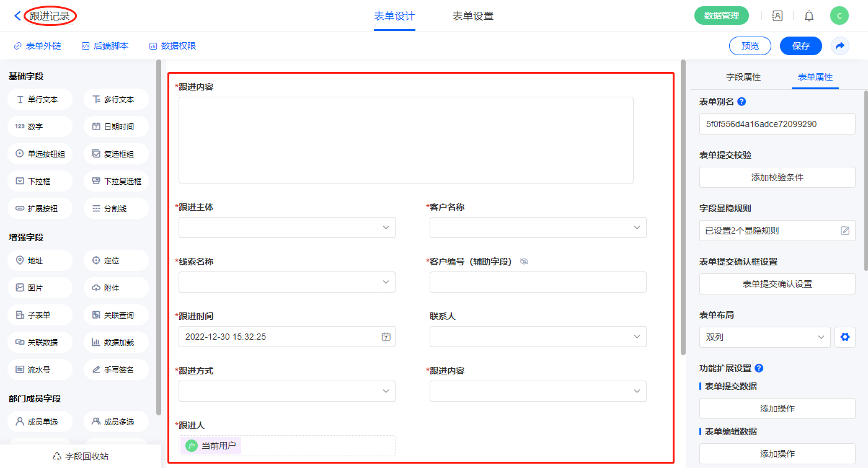This screenshot has width=868, height=468.
Task: Add the 单选按钮组 radio field
Action: coord(40,154)
